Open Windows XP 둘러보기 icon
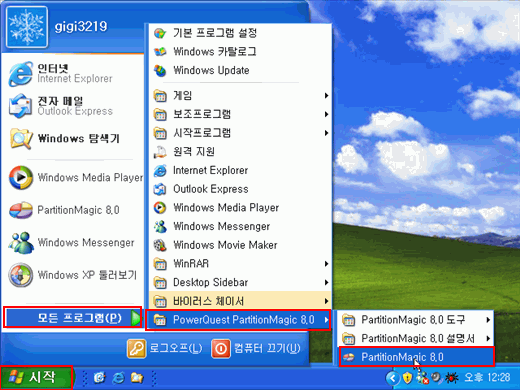 (21, 275)
